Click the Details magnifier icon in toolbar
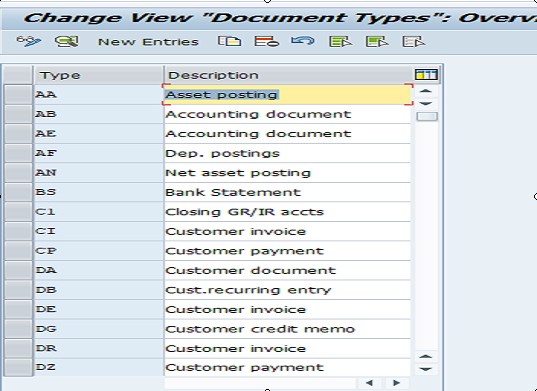 [67, 41]
